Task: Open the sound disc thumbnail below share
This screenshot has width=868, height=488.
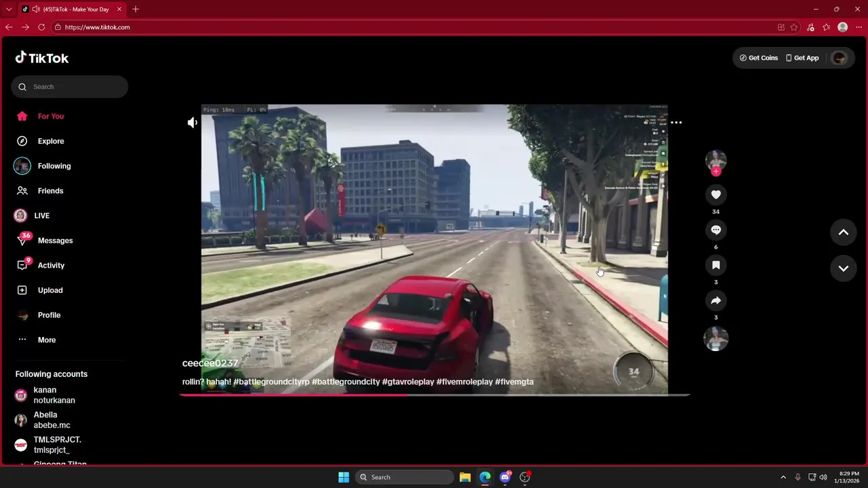Action: pos(716,338)
